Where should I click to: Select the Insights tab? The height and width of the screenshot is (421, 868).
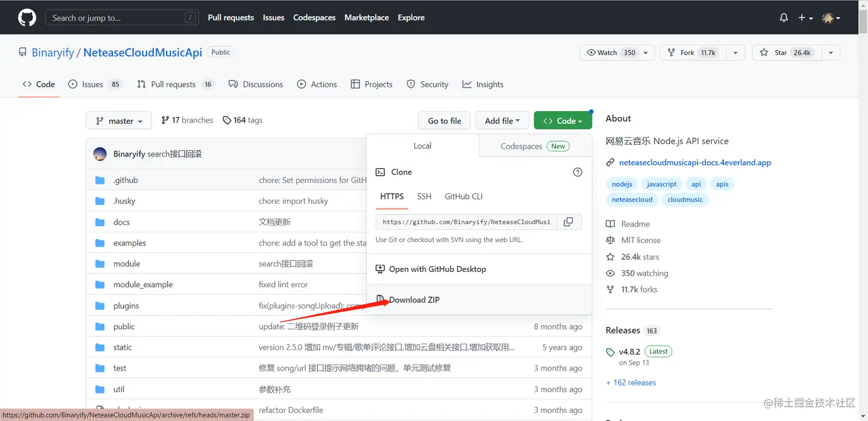click(483, 84)
